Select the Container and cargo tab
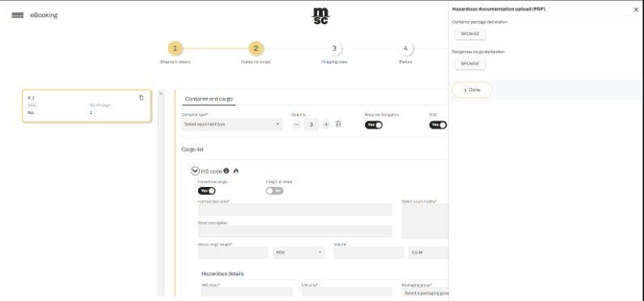This screenshot has width=644, height=301. tap(209, 99)
